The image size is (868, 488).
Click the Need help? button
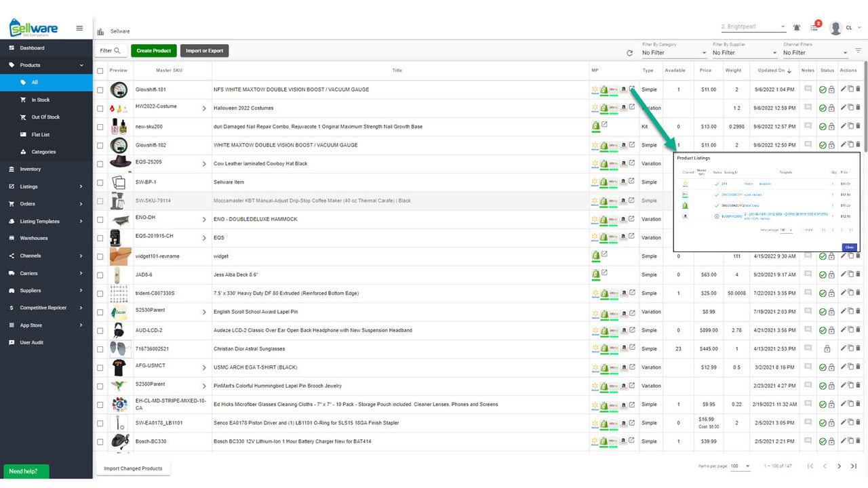coord(25,471)
